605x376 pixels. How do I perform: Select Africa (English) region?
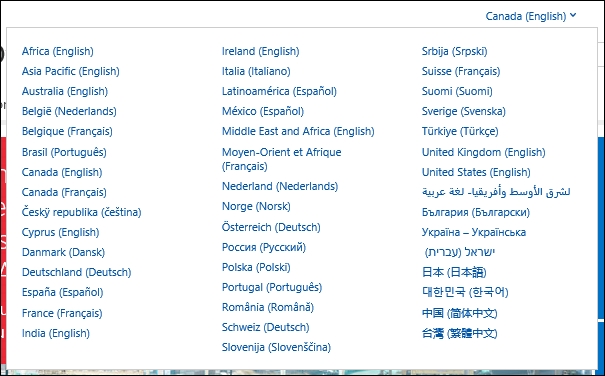point(57,51)
